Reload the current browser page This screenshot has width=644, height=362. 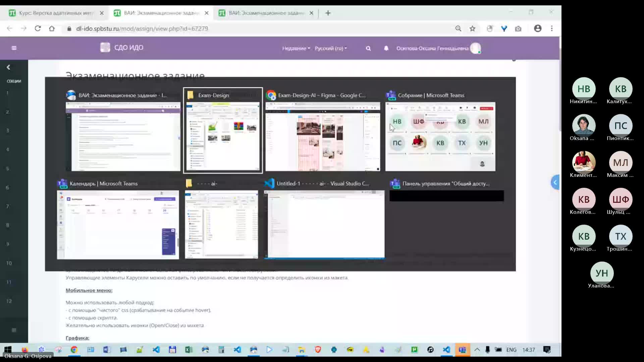click(x=38, y=28)
